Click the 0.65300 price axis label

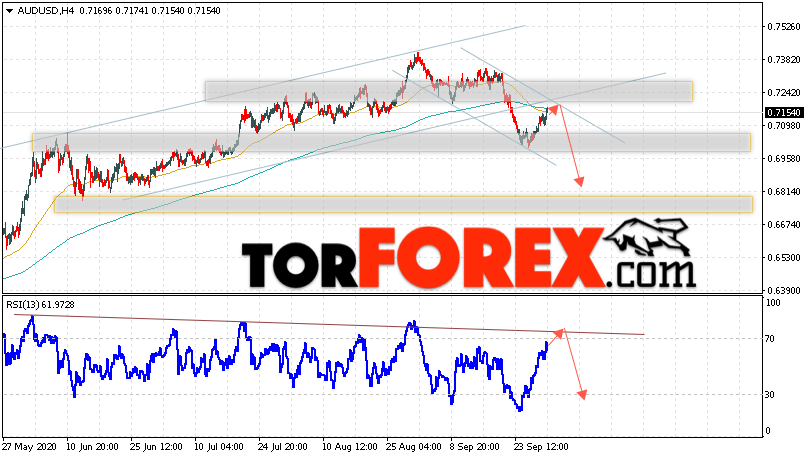(784, 258)
